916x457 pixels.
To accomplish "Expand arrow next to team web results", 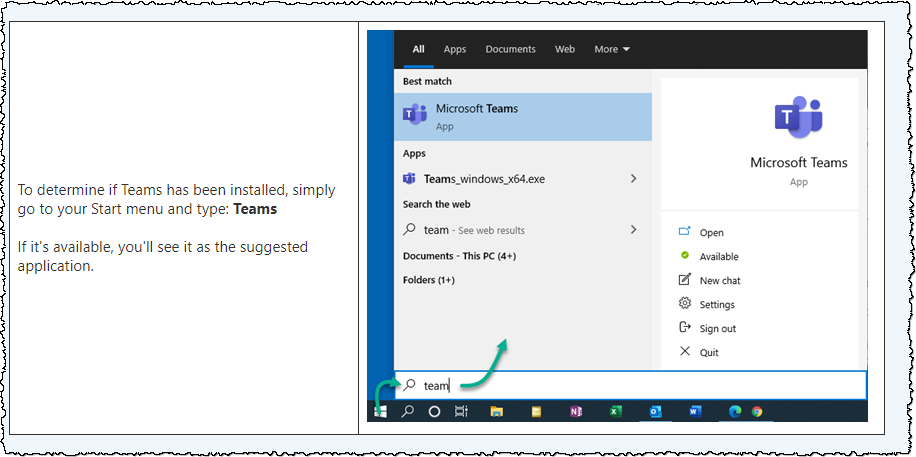I will [633, 230].
